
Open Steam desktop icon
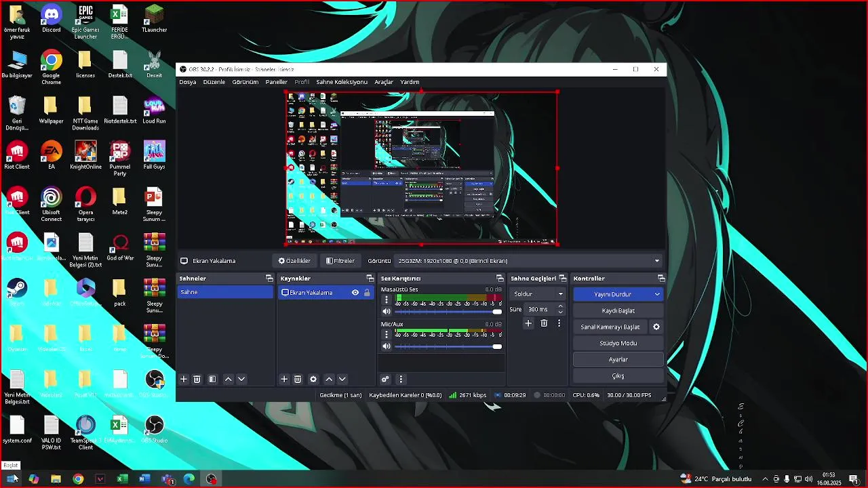click(x=17, y=291)
